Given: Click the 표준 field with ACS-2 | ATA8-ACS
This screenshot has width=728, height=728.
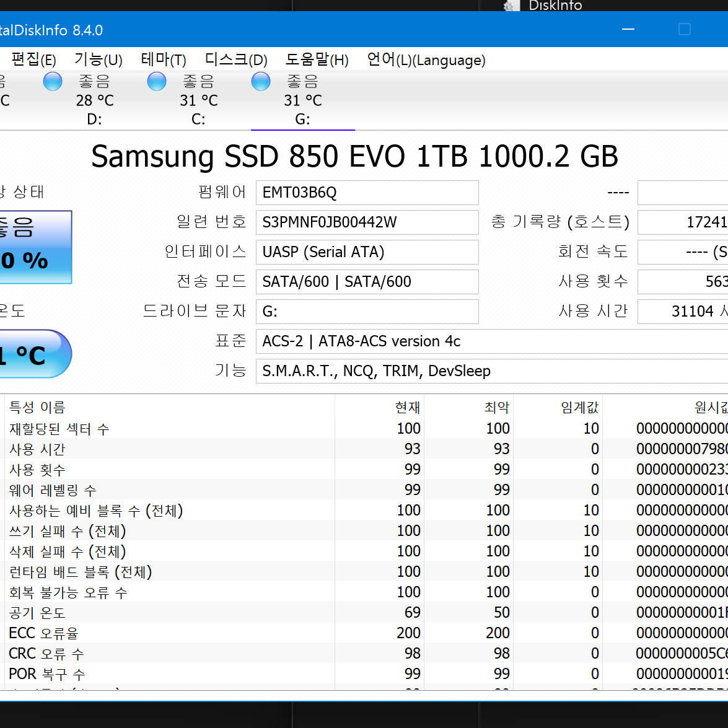Looking at the screenshot, I should pyautogui.click(x=492, y=341).
